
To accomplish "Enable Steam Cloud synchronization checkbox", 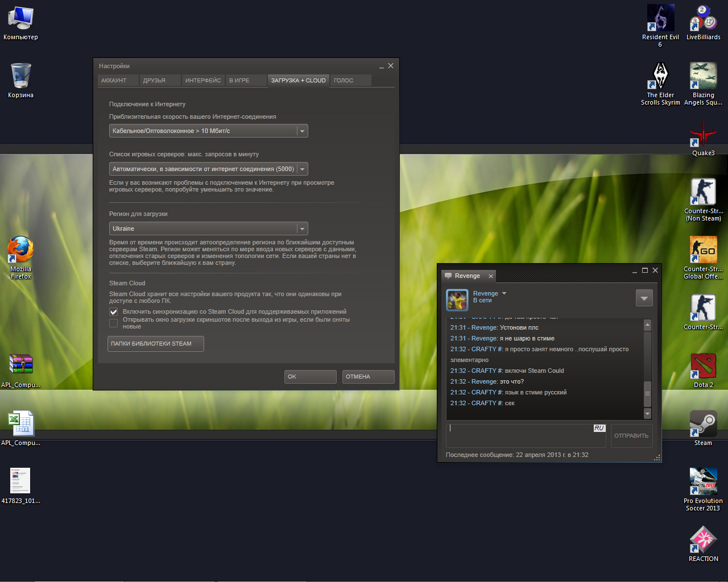I will (113, 312).
